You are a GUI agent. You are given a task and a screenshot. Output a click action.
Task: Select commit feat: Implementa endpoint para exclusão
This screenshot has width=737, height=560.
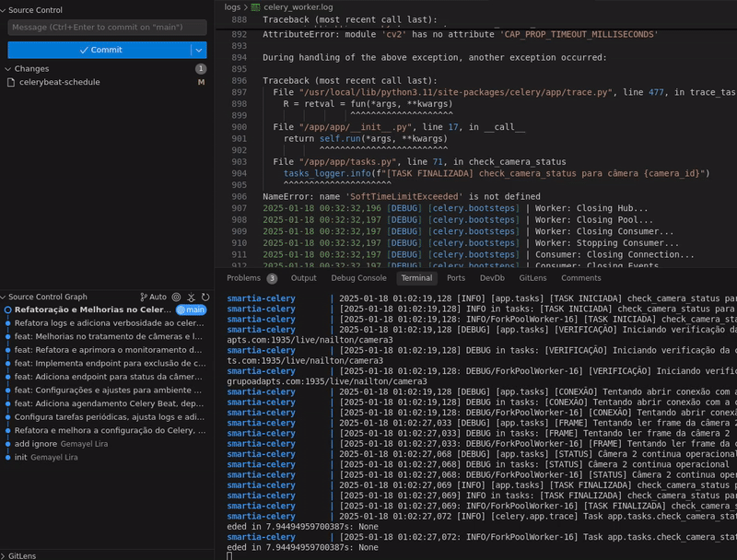[110, 363]
